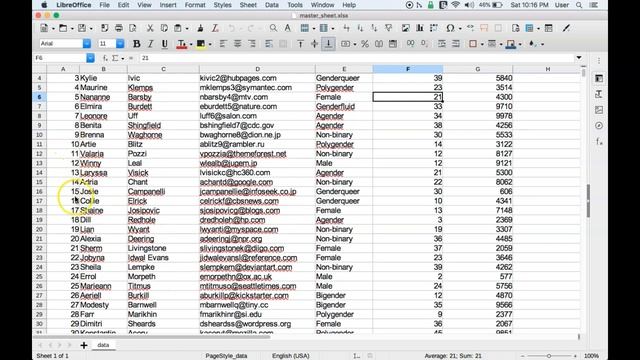This screenshot has height=360, width=640.
Task: Expand the Paste options dropdown arrow
Action: tap(187, 29)
